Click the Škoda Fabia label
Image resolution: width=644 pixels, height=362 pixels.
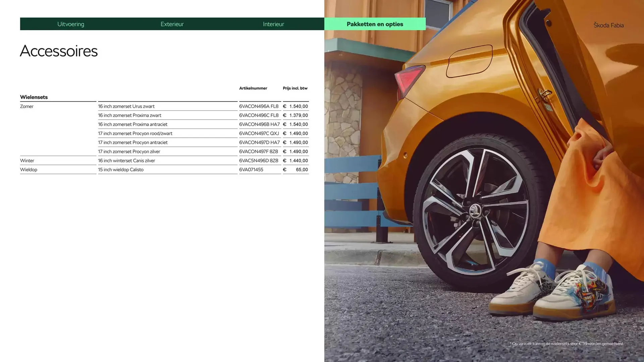(x=608, y=25)
